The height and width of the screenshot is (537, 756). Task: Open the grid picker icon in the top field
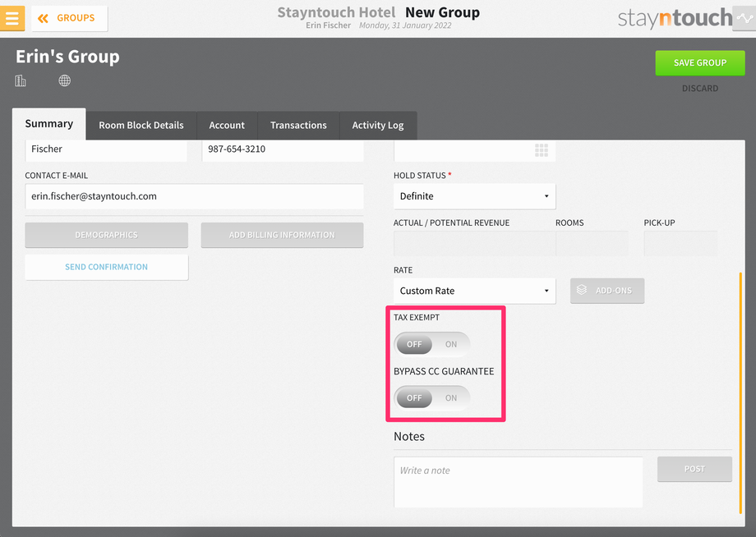(x=542, y=150)
